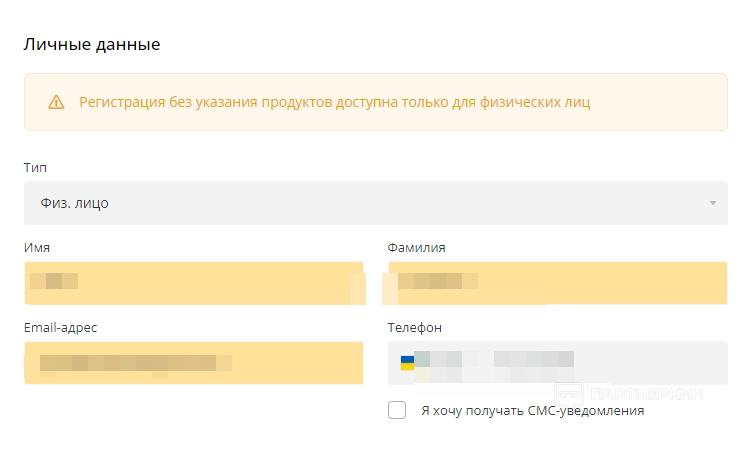Click the 'Телефон' field label

414,327
